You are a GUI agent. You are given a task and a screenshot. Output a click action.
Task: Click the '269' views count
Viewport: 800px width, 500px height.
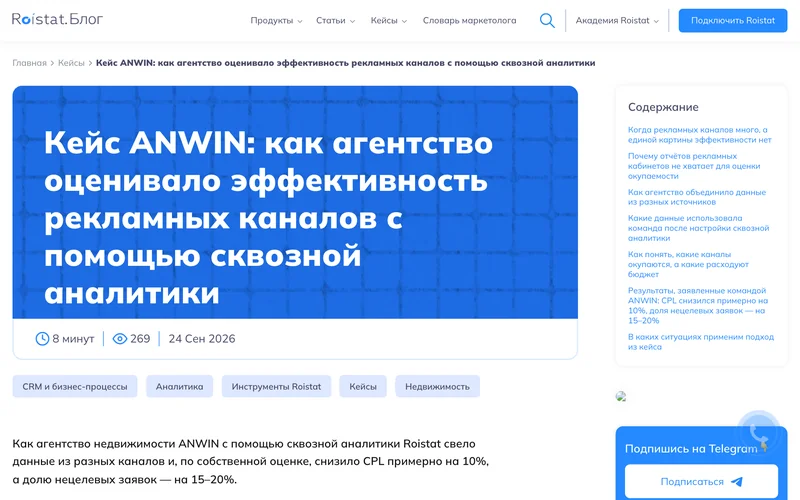(x=140, y=339)
